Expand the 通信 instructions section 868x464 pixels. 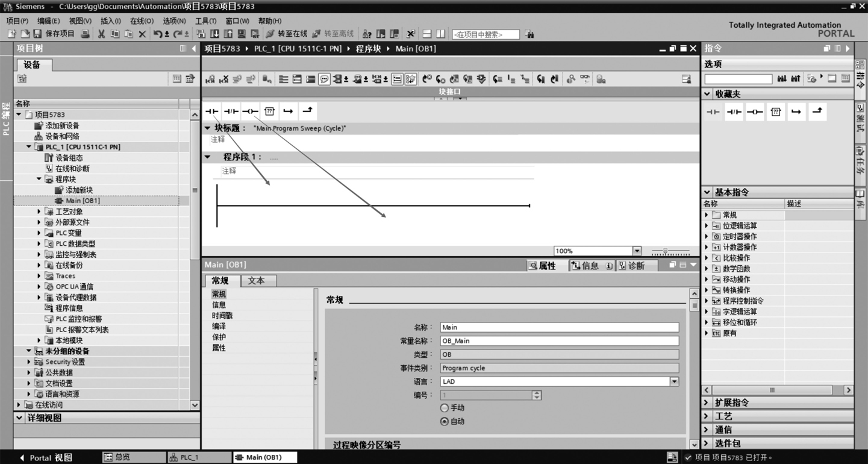click(707, 430)
